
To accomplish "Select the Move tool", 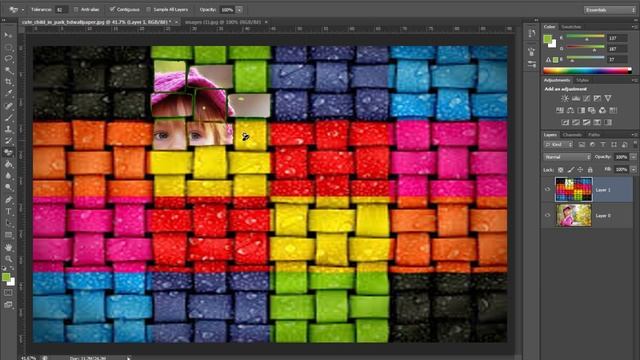I will point(8,36).
